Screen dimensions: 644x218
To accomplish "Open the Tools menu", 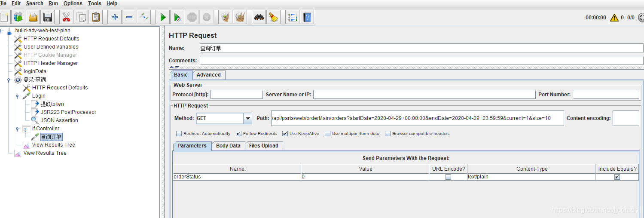I will coord(95,3).
